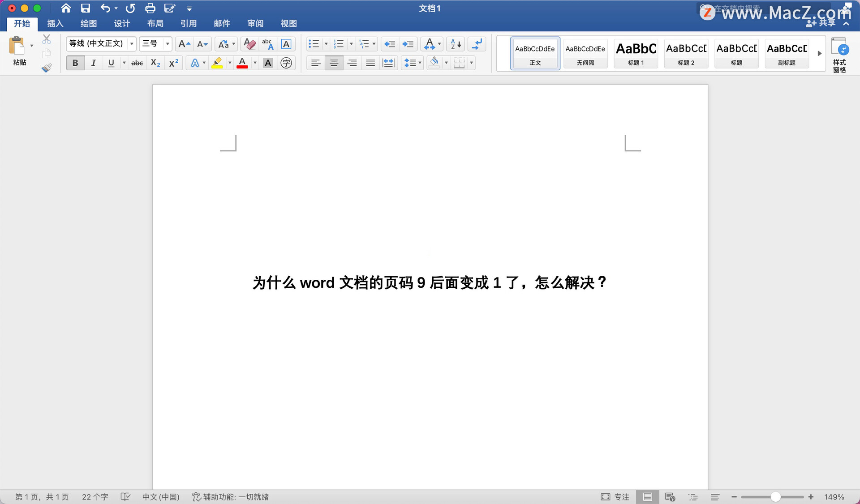Open the 插入 tab
Screen dimensions: 860x504
point(55,24)
